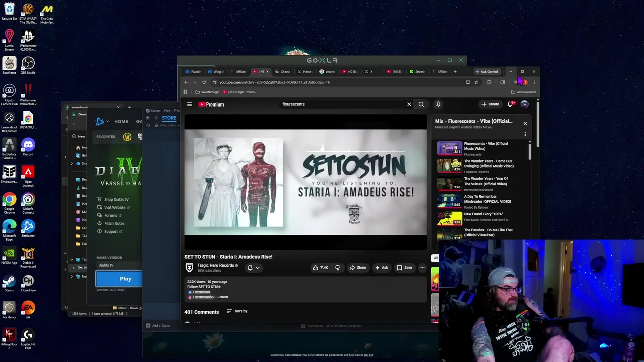Open the Mix playlist options menu
The width and height of the screenshot is (644, 362).
525,134
